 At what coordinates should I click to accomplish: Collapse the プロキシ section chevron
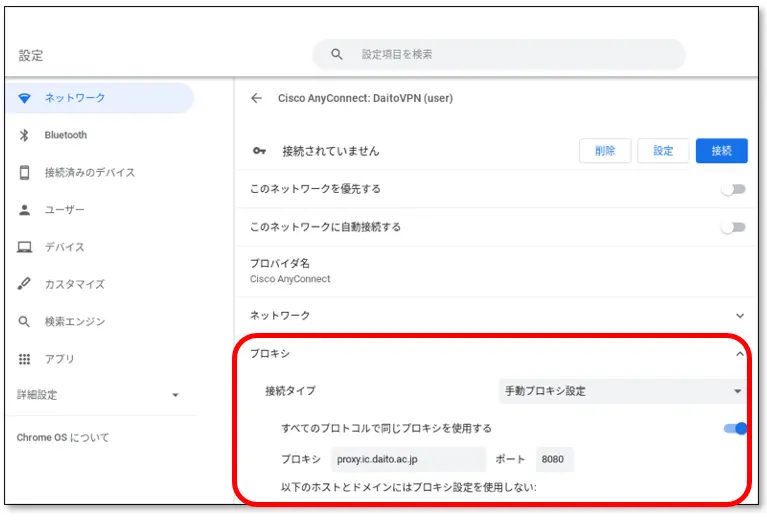[739, 354]
